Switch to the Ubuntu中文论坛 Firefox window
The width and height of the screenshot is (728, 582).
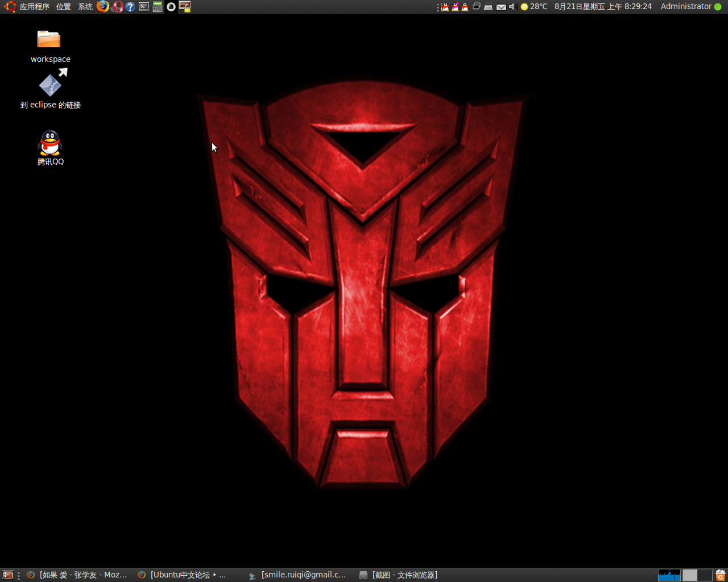coord(183,575)
